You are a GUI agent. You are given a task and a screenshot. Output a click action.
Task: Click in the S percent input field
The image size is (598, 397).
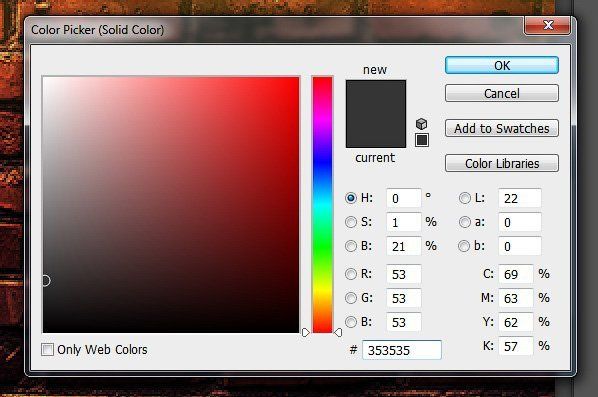403,222
